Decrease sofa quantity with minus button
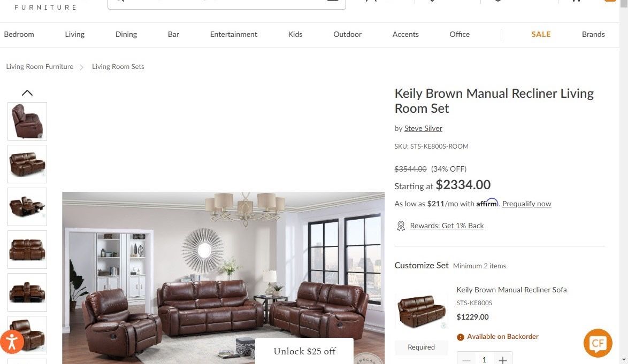 [x=466, y=359]
